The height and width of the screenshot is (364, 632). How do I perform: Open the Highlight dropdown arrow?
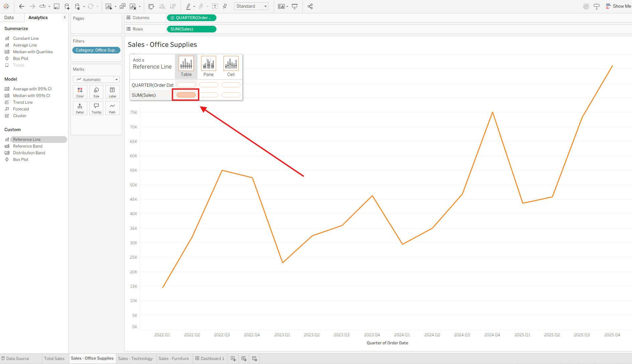point(194,6)
